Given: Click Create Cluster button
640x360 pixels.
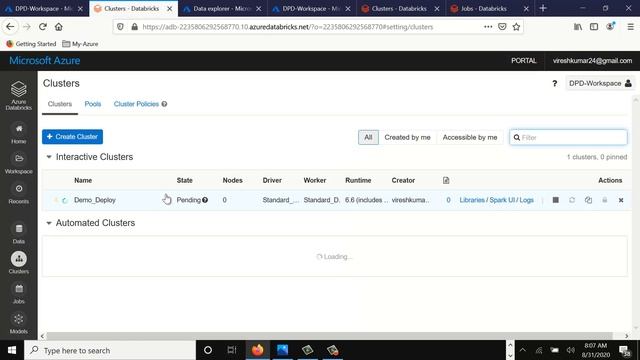Looking at the screenshot, I should pos(72,137).
